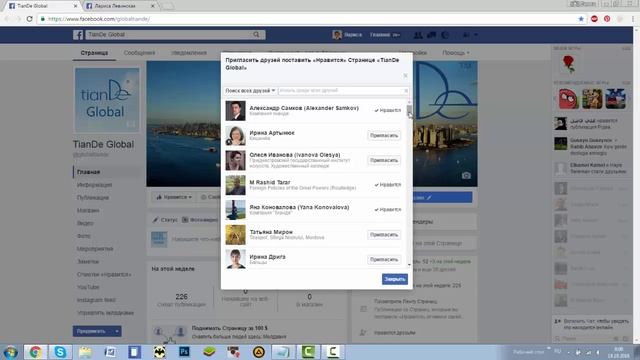Invite Ирина Артынюк with 'Пригласить' button
Viewport: 640px width, 360px height.
[384, 135]
